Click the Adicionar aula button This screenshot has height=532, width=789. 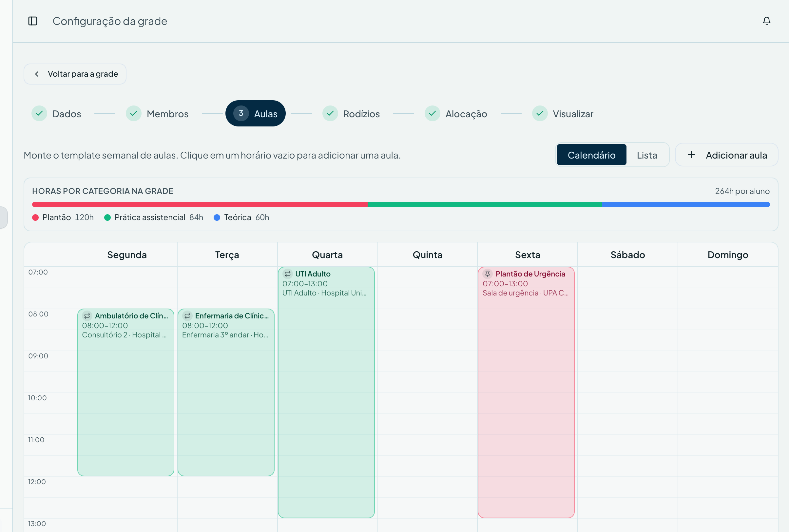(726, 155)
